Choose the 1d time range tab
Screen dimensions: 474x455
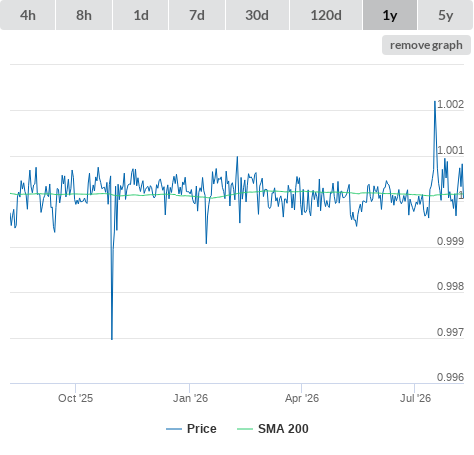[x=141, y=15]
